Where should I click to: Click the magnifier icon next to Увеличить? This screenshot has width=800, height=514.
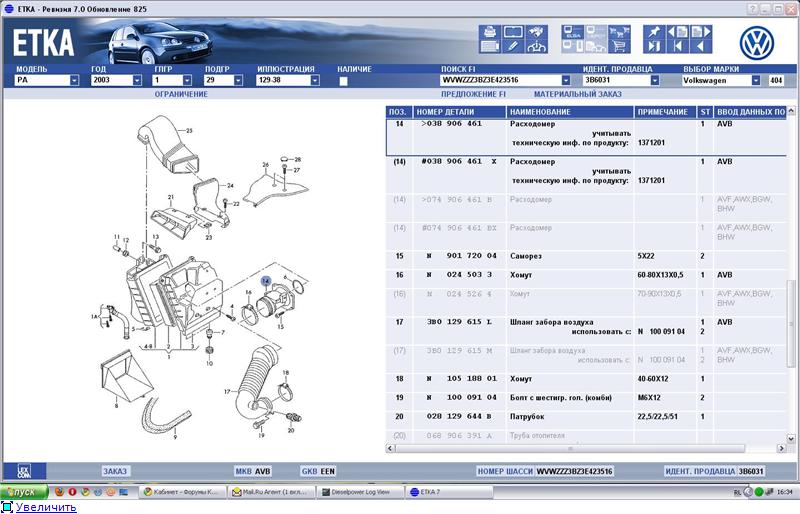tap(7, 507)
